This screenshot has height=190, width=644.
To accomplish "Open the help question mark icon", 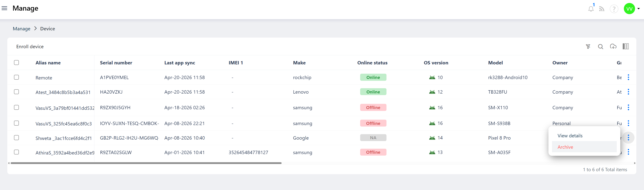I will [x=614, y=9].
